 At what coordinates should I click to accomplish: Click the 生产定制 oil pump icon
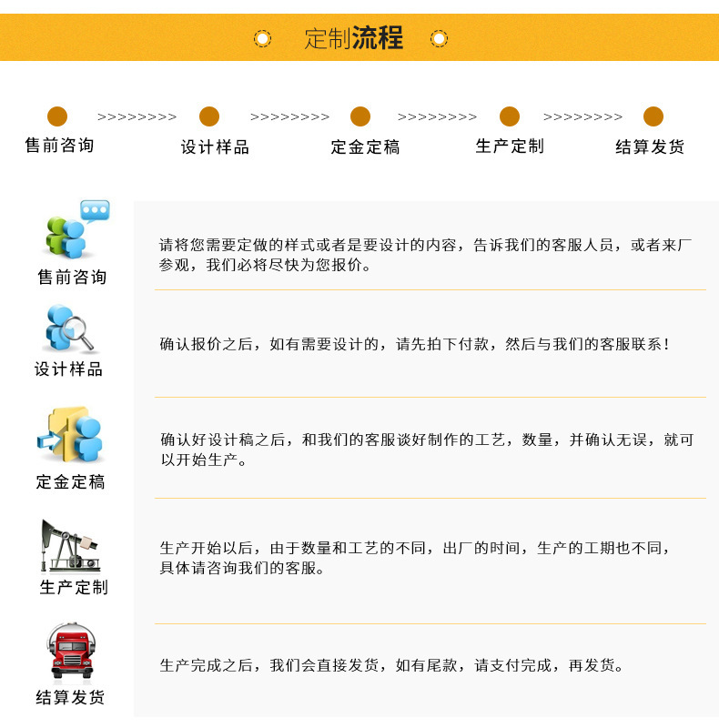[x=70, y=545]
